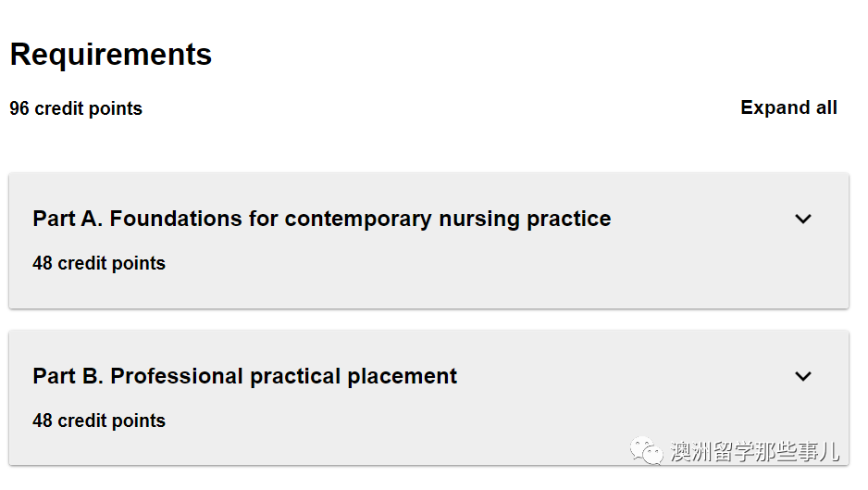868x490 pixels.
Task: Expand Part B using its chevron arrow
Action: tap(802, 376)
